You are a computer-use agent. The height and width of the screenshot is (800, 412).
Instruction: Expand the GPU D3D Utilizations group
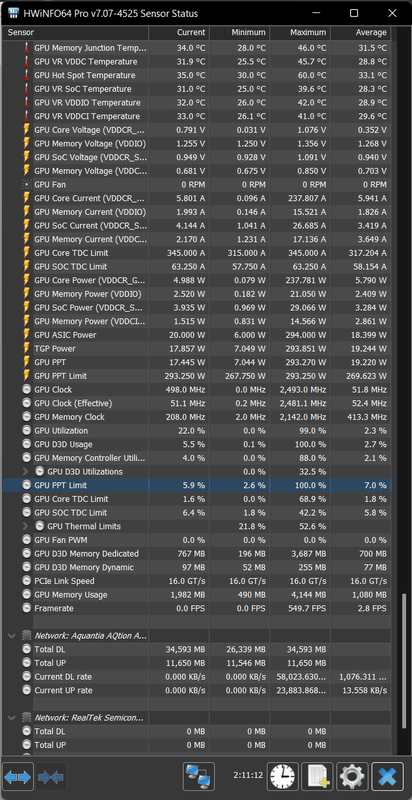coord(25,472)
